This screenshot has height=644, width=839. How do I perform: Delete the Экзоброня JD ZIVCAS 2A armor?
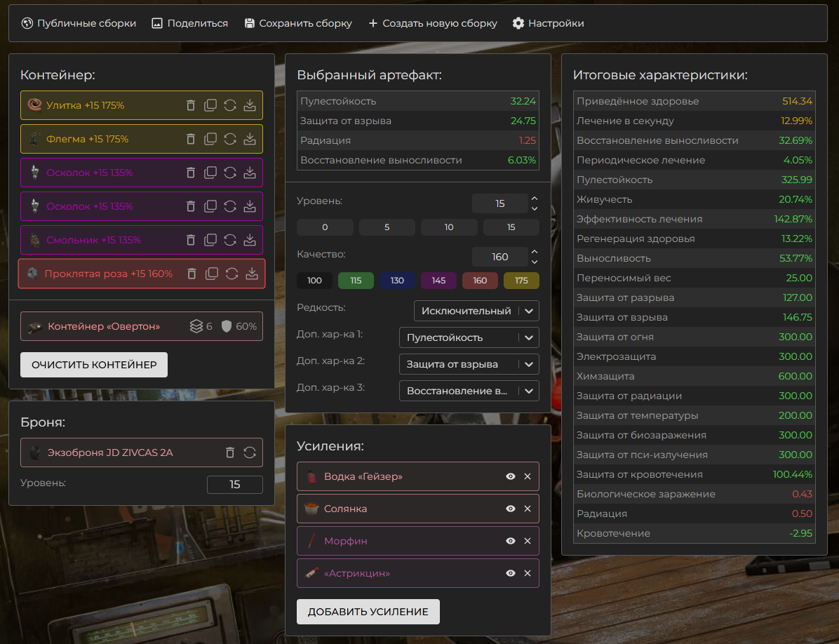230,452
